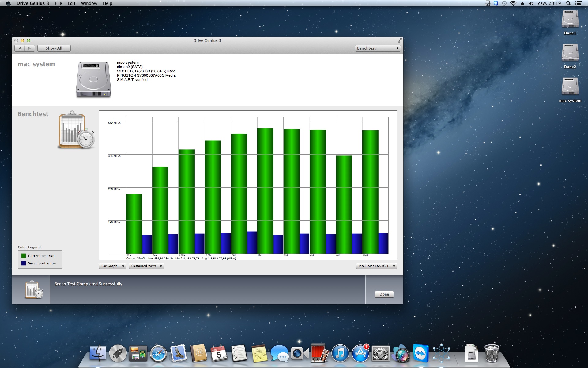Click the green 32K bar in chart
Viewport: 588px width, 368px height.
tap(134, 224)
